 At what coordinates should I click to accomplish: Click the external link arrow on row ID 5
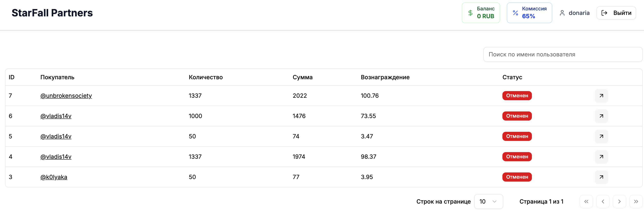(601, 136)
